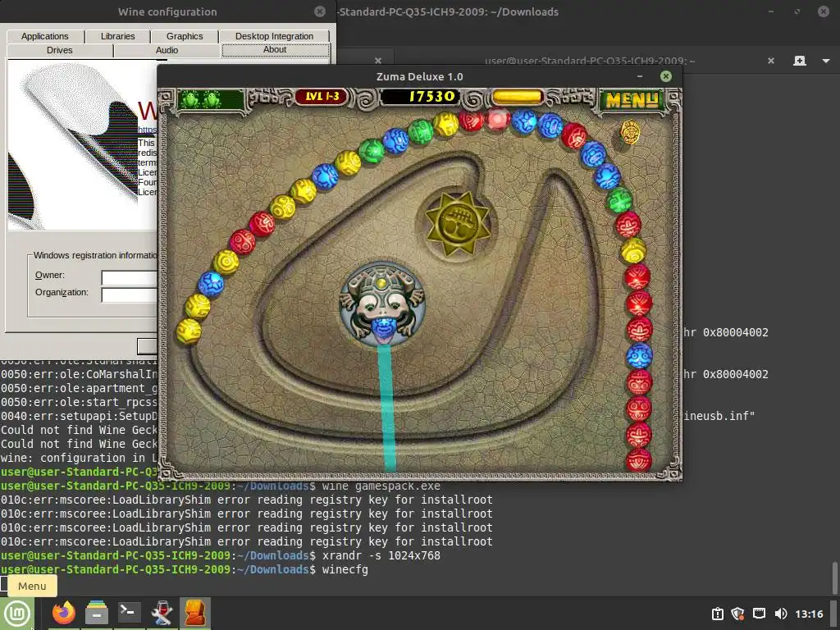The width and height of the screenshot is (840, 630).
Task: Close the Wine configuration window
Action: (x=320, y=11)
